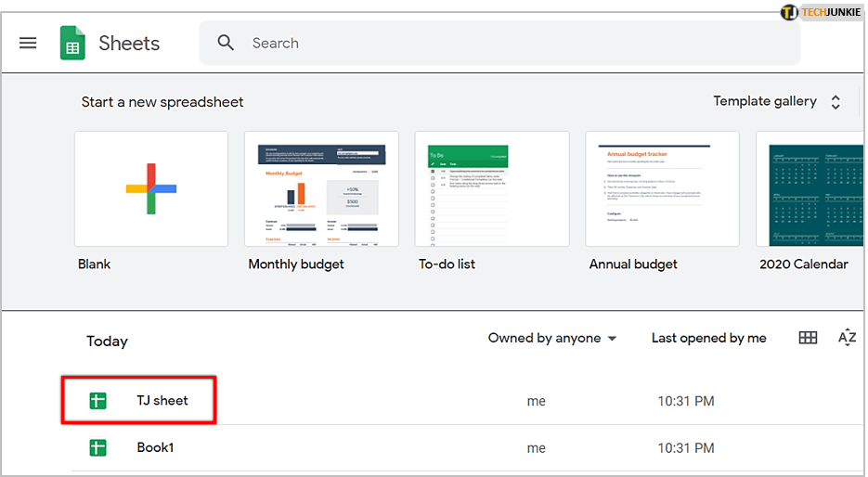Create a Blank spreadsheet
This screenshot has height=477, width=868.
click(151, 189)
